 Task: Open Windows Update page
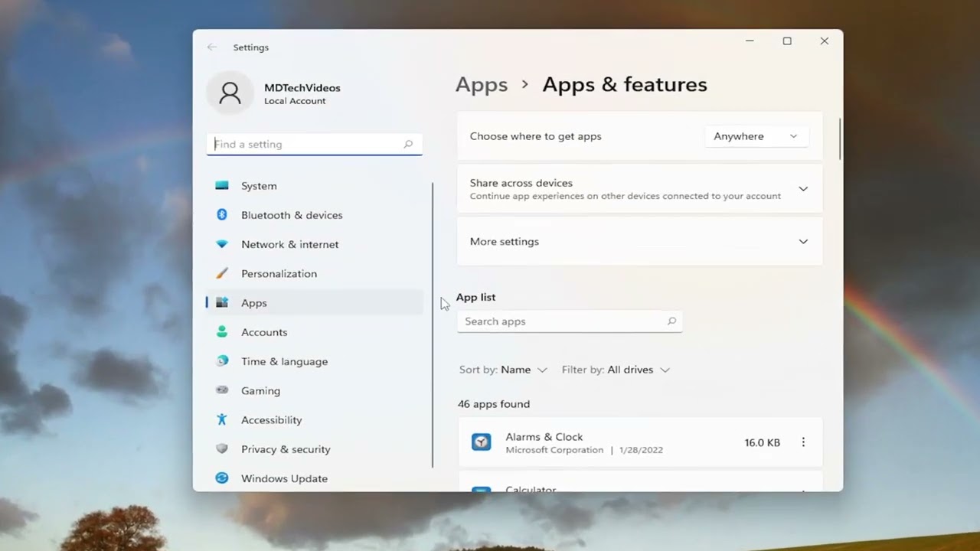click(x=314, y=478)
